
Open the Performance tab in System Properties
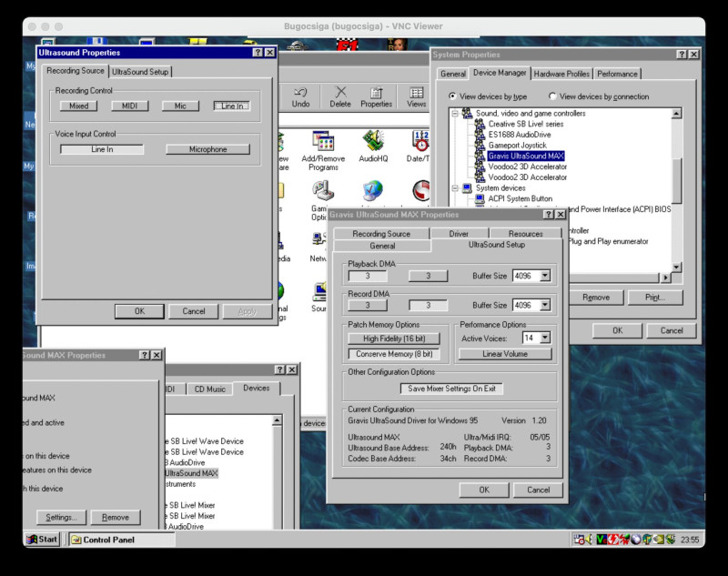[x=617, y=74]
